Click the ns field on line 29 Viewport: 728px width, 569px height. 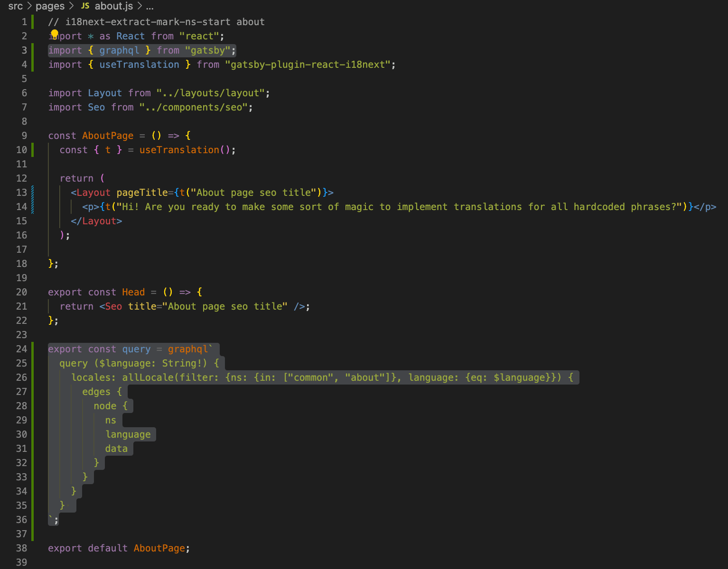coord(111,420)
